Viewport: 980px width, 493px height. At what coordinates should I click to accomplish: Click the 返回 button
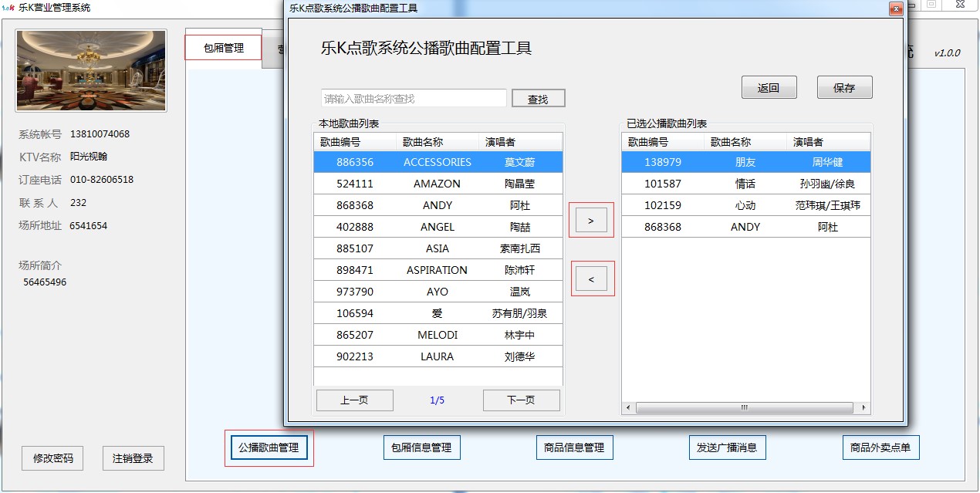(x=769, y=87)
